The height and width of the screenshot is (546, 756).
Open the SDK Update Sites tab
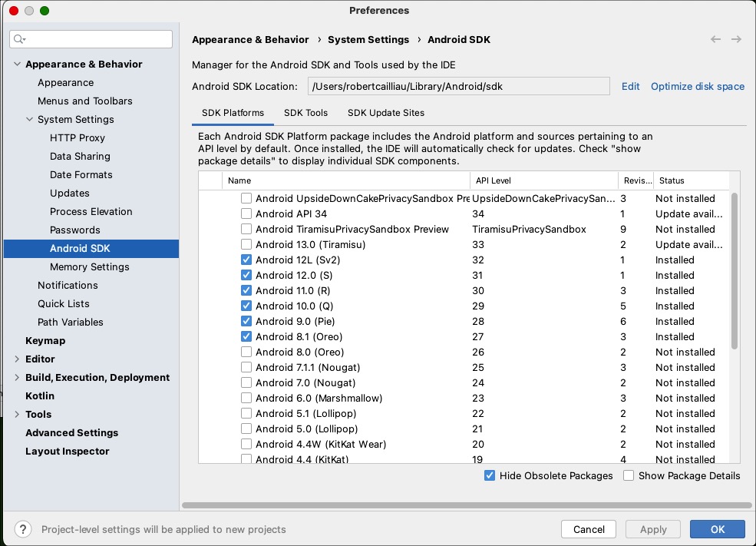click(x=386, y=113)
